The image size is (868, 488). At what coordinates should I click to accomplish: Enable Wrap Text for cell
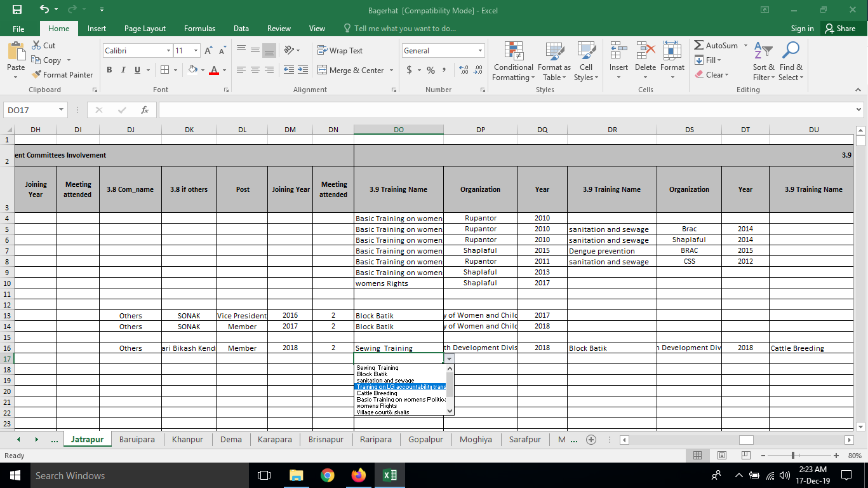click(x=340, y=51)
